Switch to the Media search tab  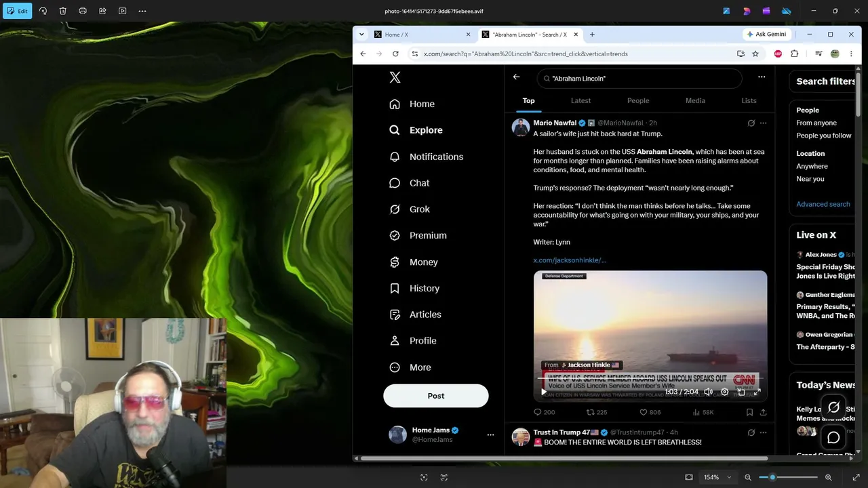tap(695, 100)
